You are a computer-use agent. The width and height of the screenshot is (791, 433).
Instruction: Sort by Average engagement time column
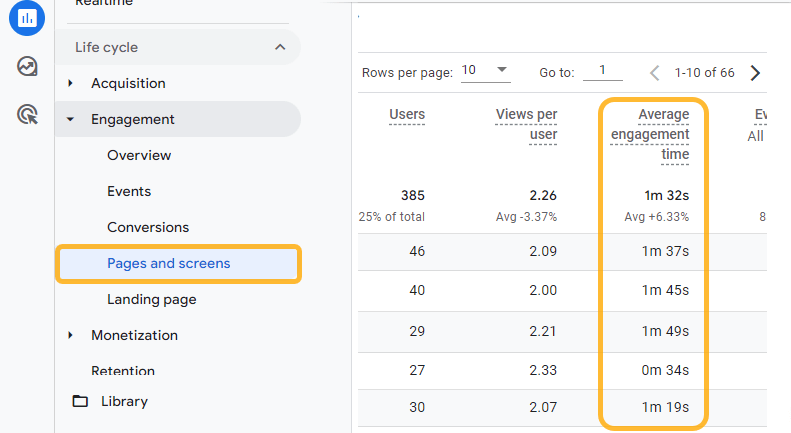coord(652,134)
